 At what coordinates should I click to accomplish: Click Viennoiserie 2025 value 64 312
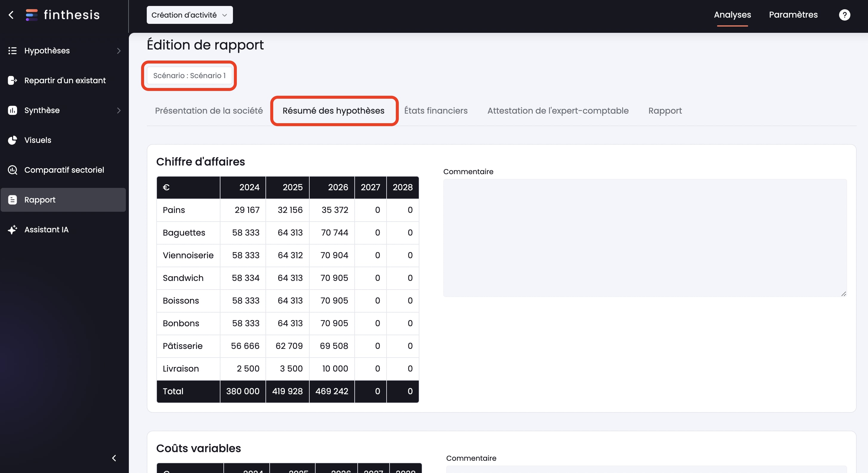(x=290, y=255)
